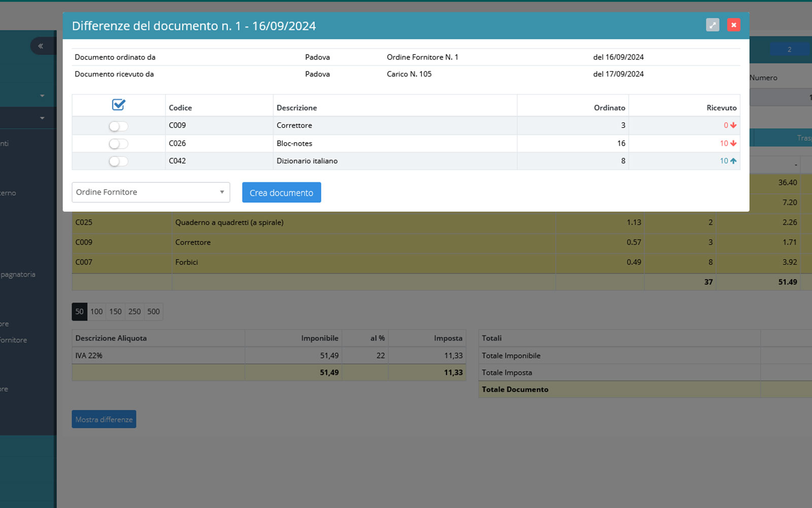The width and height of the screenshot is (812, 508).
Task: Click the red down arrow next to received 0
Action: 733,125
